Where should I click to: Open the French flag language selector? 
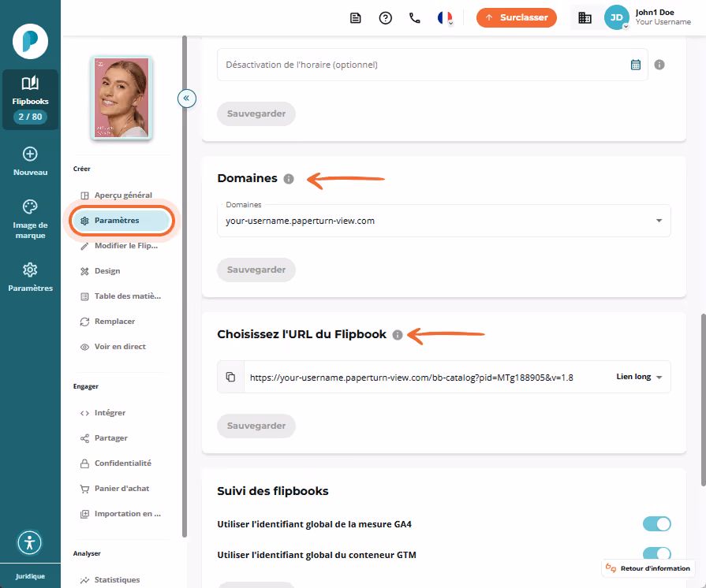[445, 18]
